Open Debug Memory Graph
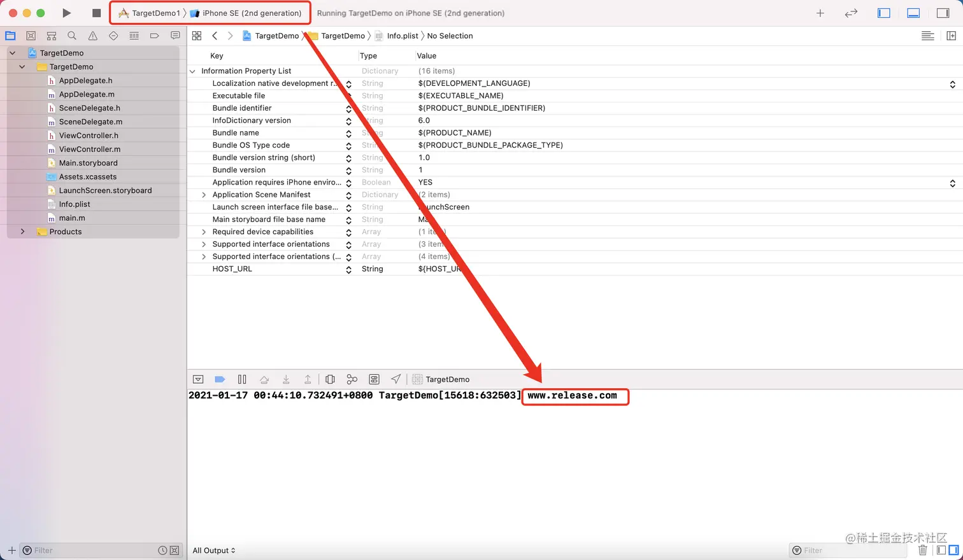 [352, 379]
